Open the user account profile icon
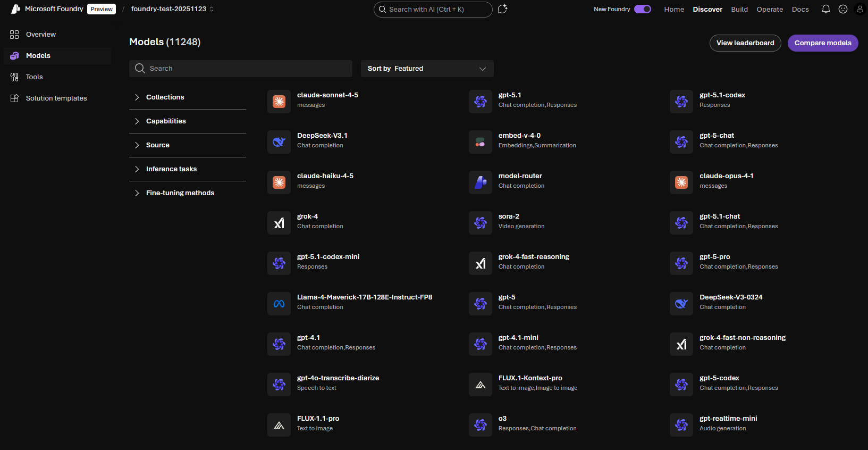Image resolution: width=868 pixels, height=450 pixels. point(860,9)
